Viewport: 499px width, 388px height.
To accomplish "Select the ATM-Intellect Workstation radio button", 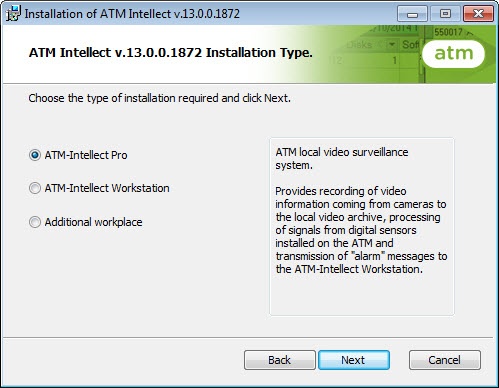I will (35, 188).
